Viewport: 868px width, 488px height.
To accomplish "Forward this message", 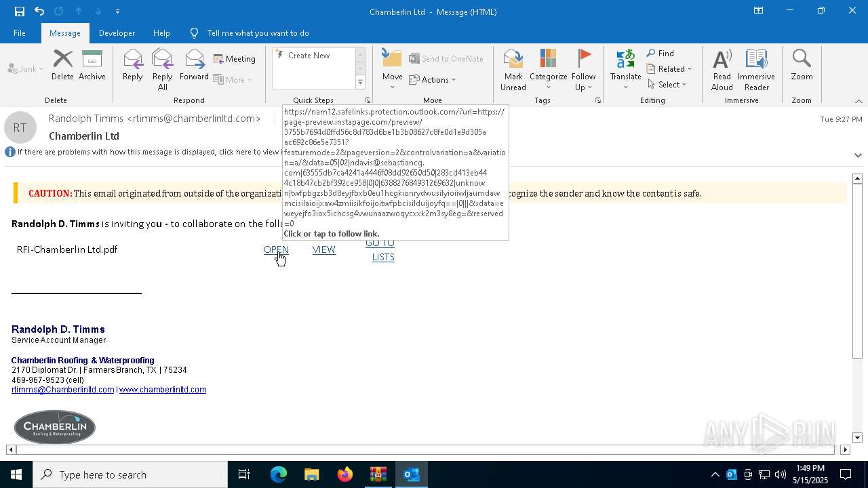I will tap(194, 65).
